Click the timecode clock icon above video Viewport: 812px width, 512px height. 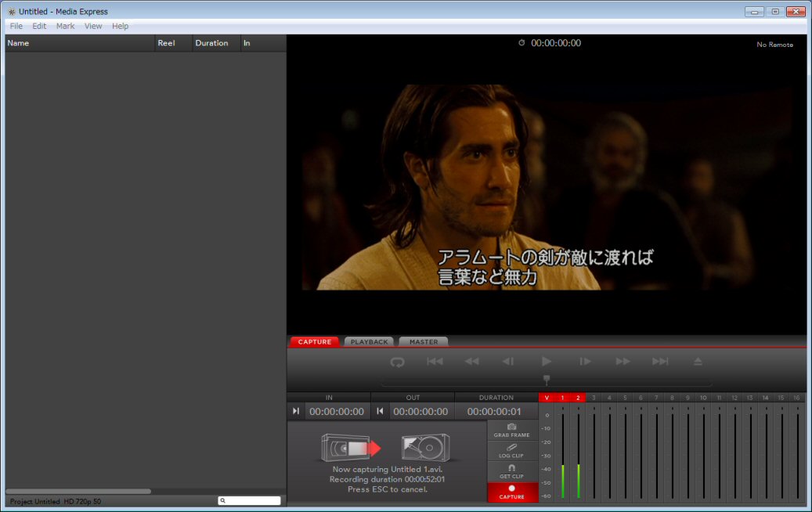pyautogui.click(x=521, y=43)
